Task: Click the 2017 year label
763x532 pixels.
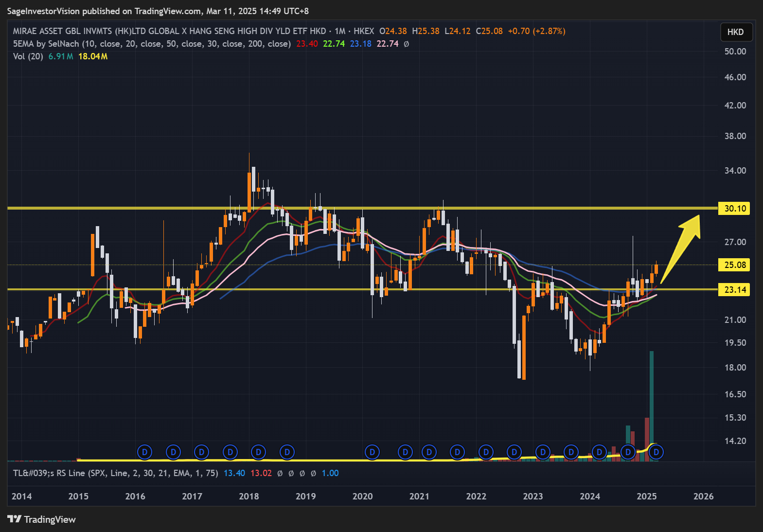Action: coord(192,497)
